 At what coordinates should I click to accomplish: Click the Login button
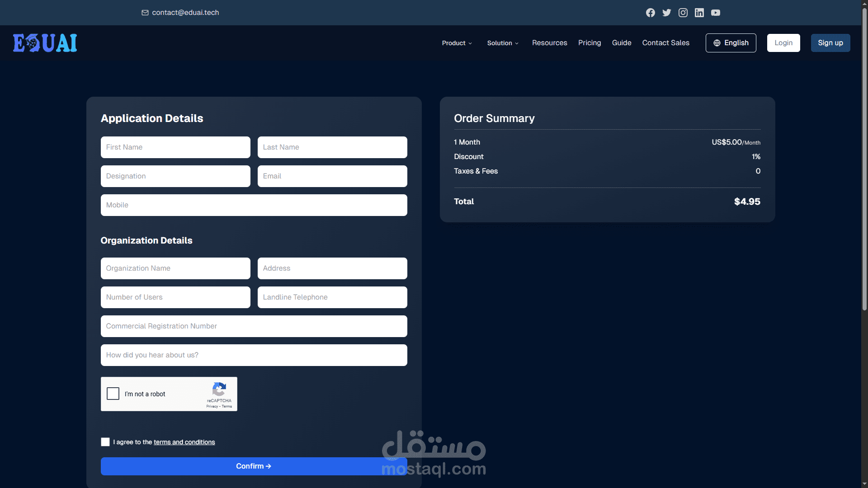pos(783,43)
